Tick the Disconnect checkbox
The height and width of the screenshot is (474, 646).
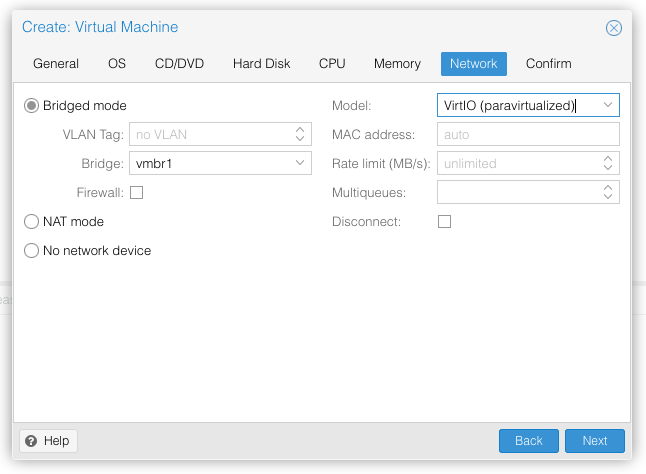tap(444, 221)
